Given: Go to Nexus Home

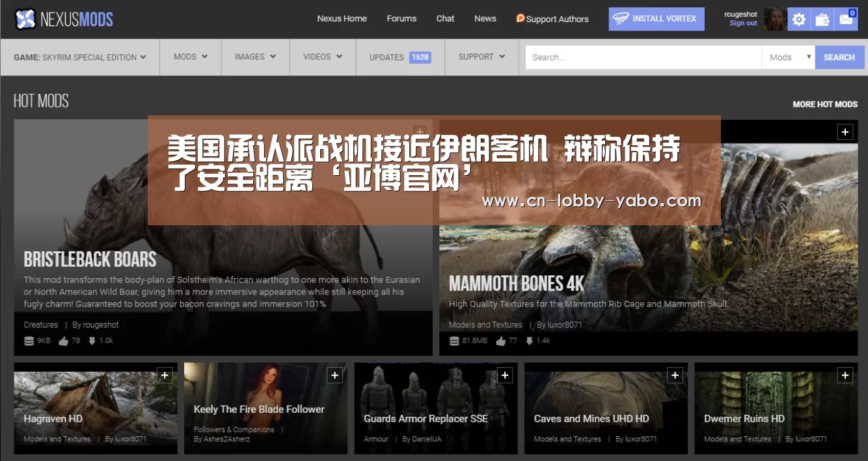Looking at the screenshot, I should point(342,18).
